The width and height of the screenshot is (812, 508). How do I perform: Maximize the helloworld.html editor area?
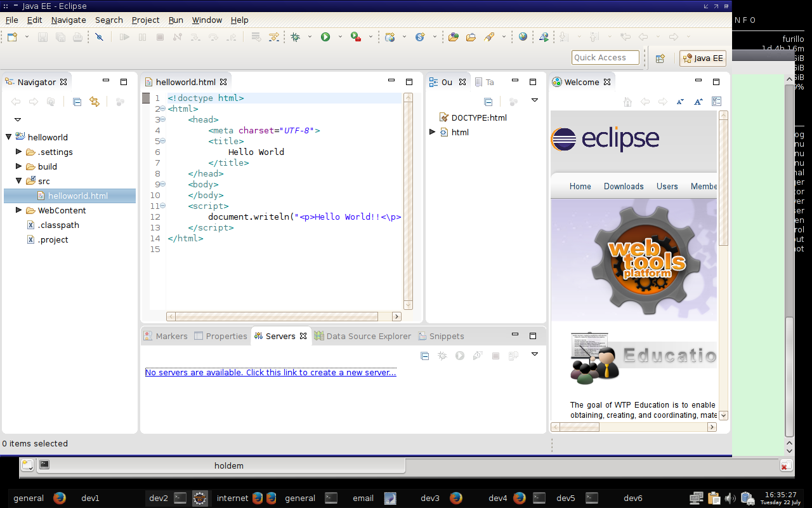(x=409, y=82)
